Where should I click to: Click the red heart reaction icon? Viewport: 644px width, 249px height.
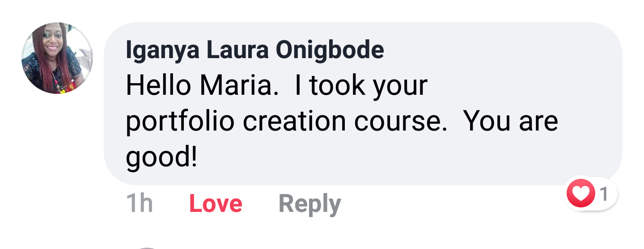click(x=580, y=194)
